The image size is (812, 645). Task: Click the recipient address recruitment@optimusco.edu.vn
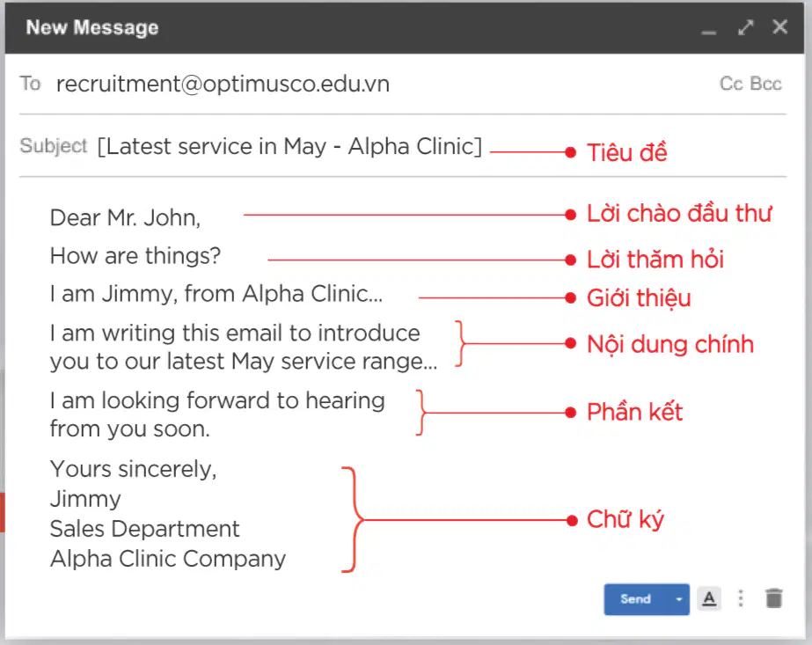pyautogui.click(x=223, y=84)
